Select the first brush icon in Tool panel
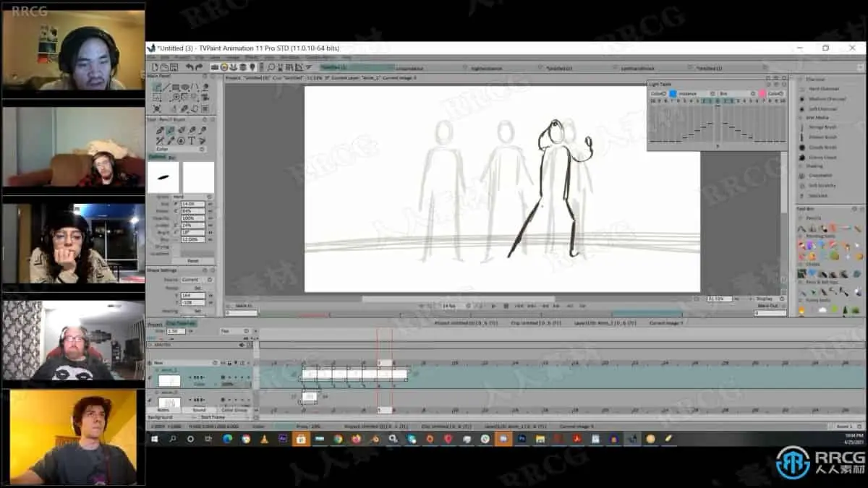 [160, 130]
